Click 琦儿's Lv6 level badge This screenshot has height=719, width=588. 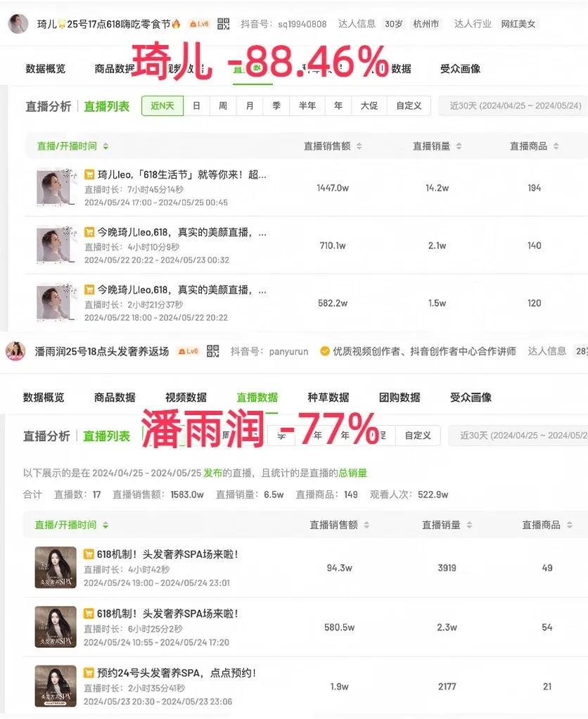(199, 24)
